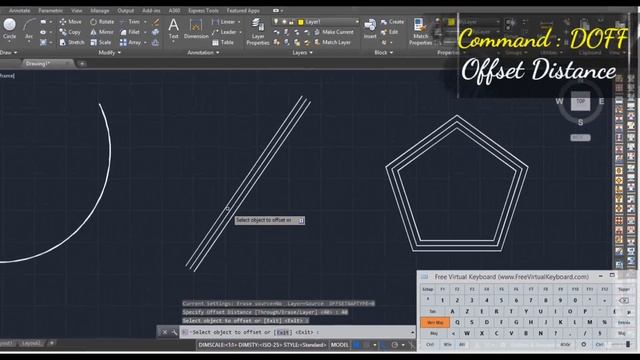Add a new drawing tab
Image resolution: width=640 pixels, height=360 pixels.
(x=82, y=64)
